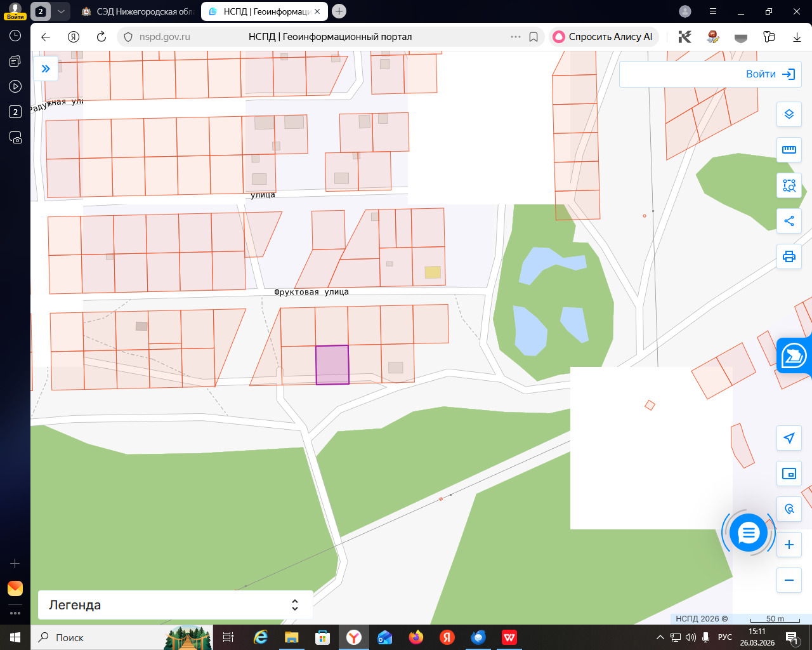The width and height of the screenshot is (812, 650).
Task: Ask Alice AI via Спросить Алису button
Action: [603, 37]
